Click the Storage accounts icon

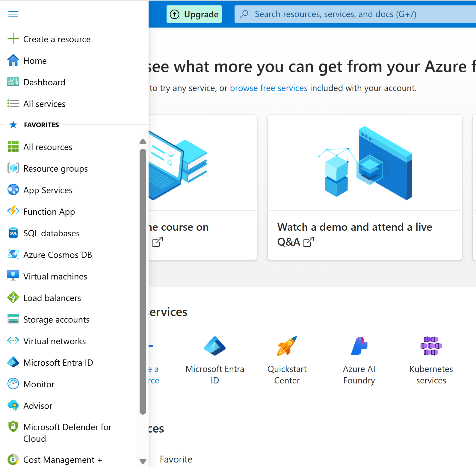tap(13, 319)
